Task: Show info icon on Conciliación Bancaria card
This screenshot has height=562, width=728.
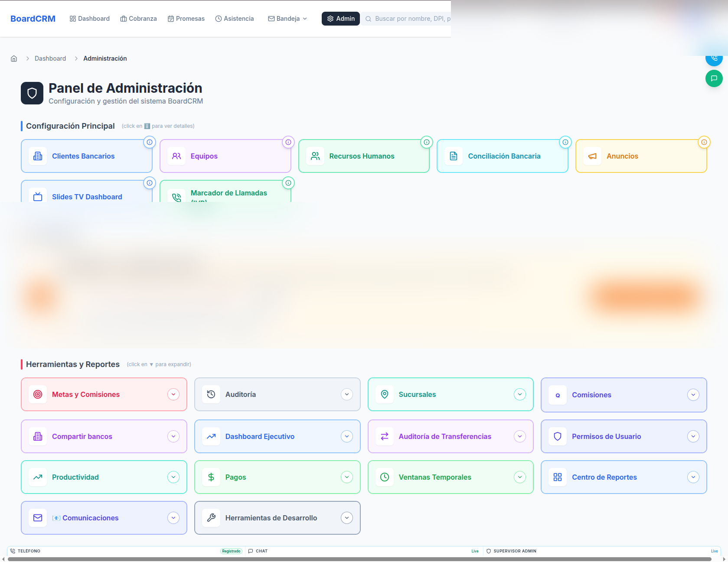Action: [x=565, y=142]
